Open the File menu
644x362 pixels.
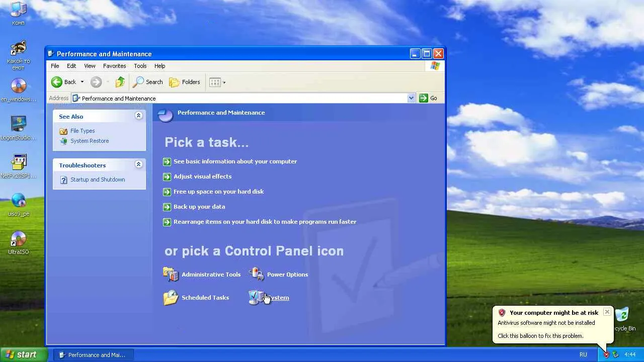tap(55, 66)
